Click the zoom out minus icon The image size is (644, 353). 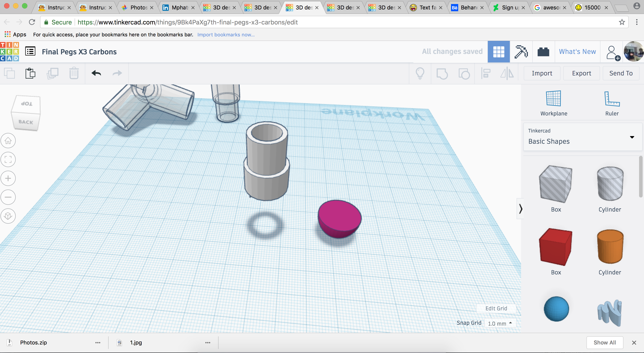[x=8, y=197]
